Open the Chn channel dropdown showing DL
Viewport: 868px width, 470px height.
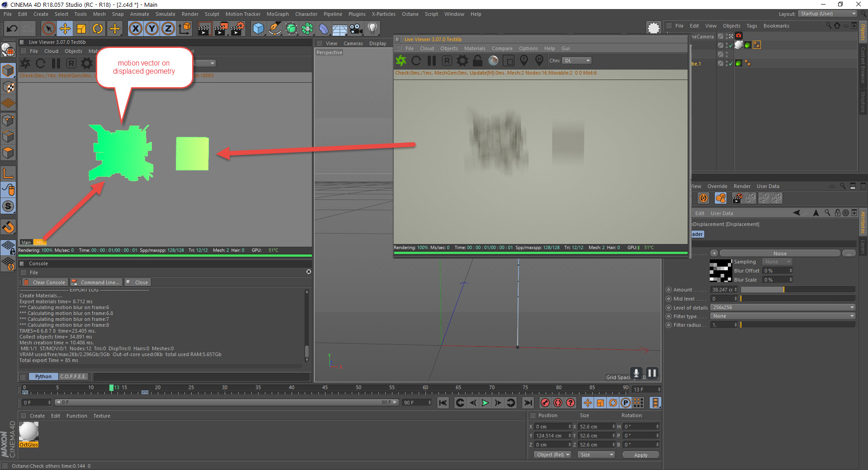[x=577, y=61]
